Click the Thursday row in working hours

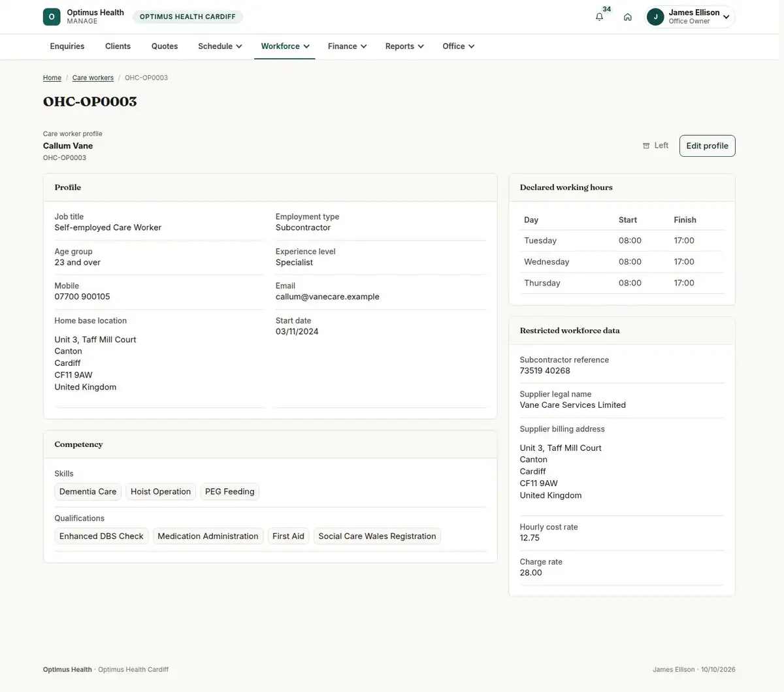click(x=622, y=283)
